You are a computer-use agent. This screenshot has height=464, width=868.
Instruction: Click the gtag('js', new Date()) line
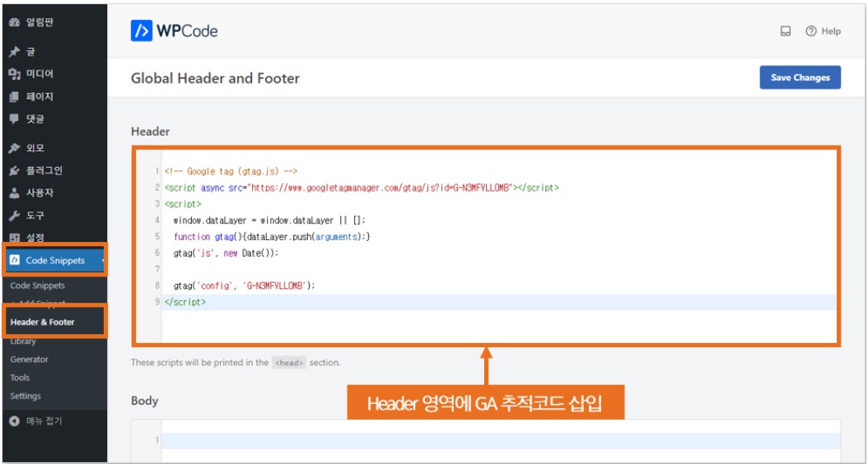(x=226, y=253)
